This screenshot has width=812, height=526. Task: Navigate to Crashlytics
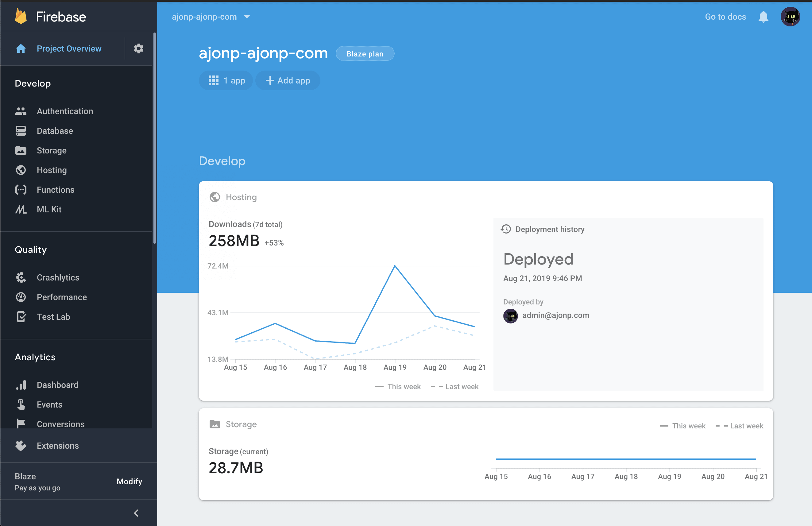click(x=58, y=277)
